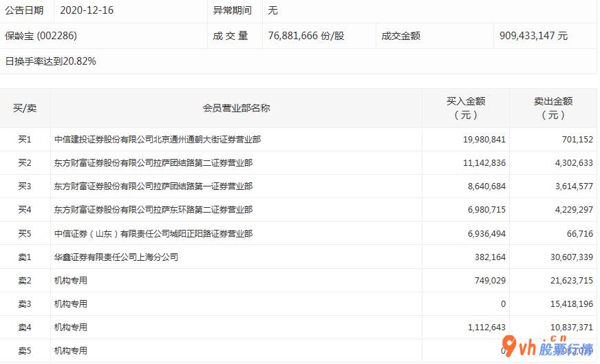This screenshot has height=364, width=600.
Task: Select the volume value 76,881,666 份/股
Action: pos(306,36)
